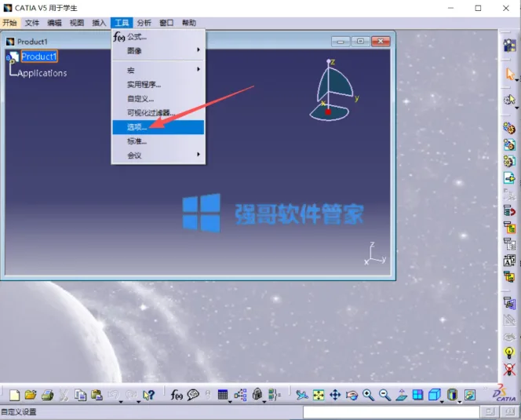This screenshot has width=521, height=420.
Task: Open the 文件 menu
Action: tap(32, 23)
